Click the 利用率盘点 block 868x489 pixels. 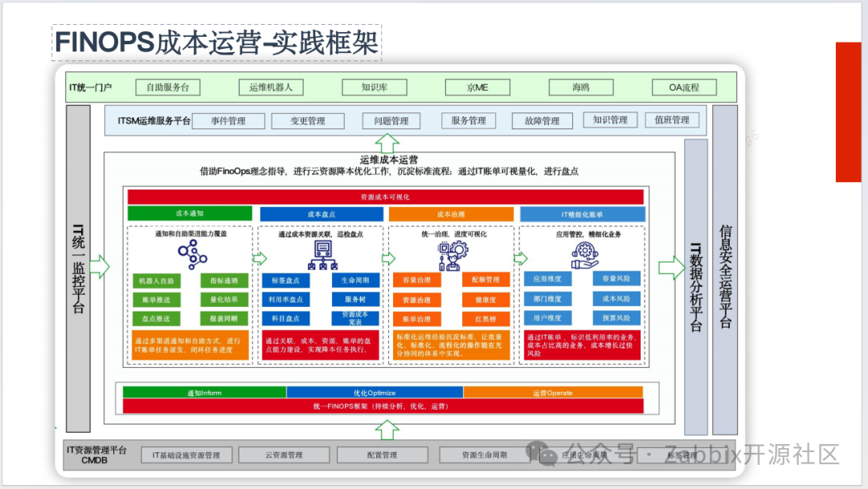tap(285, 300)
